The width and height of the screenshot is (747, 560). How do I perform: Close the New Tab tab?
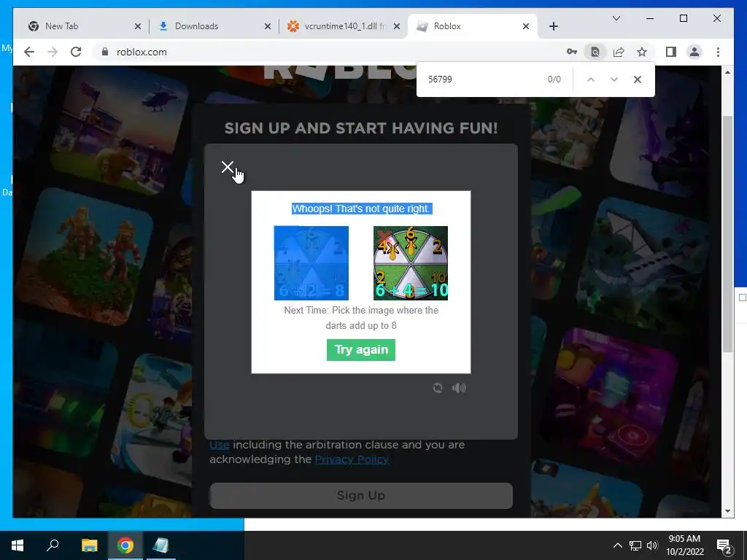[138, 26]
